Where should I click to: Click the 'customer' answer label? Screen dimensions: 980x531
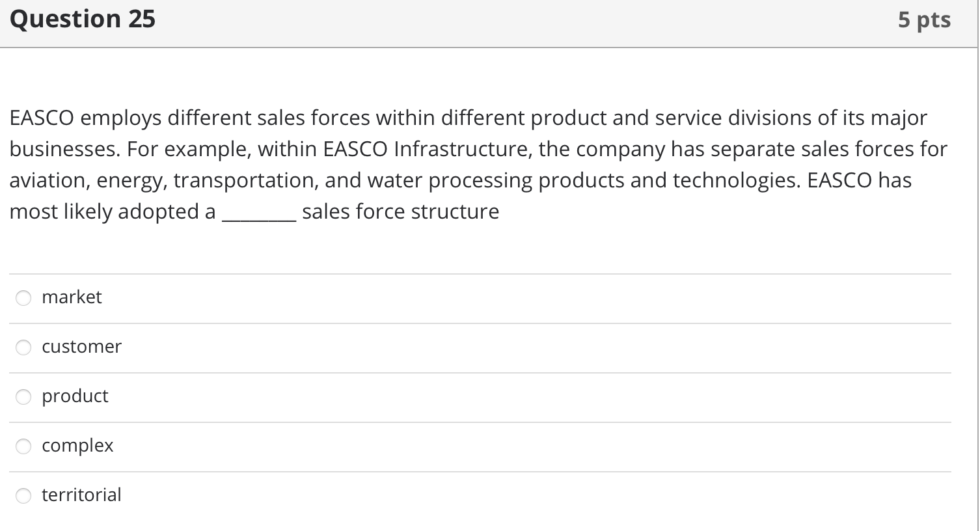point(81,347)
